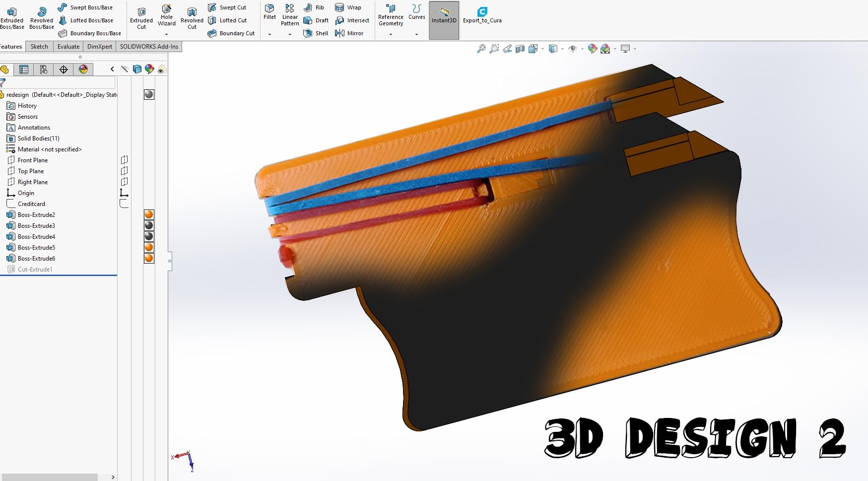Click the Intersect feature command

[352, 20]
